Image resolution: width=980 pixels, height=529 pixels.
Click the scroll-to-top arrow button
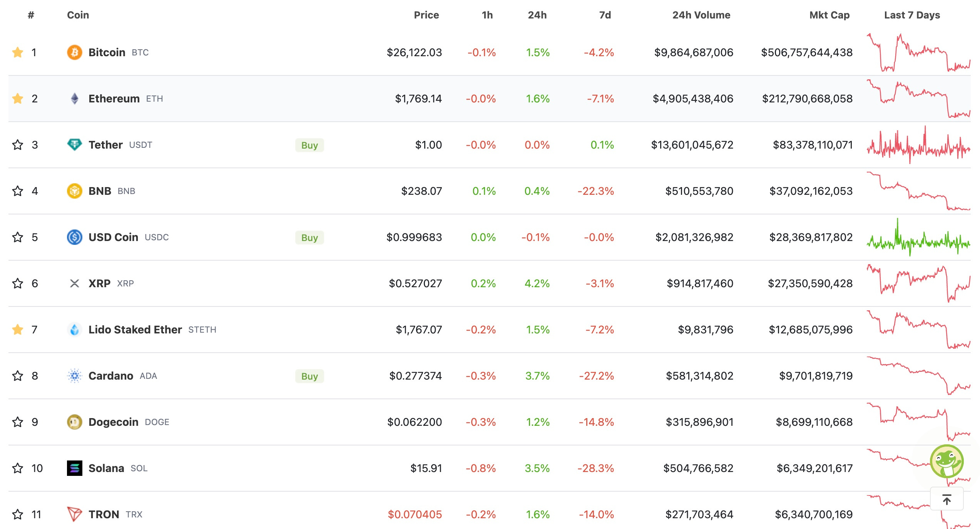[947, 499]
